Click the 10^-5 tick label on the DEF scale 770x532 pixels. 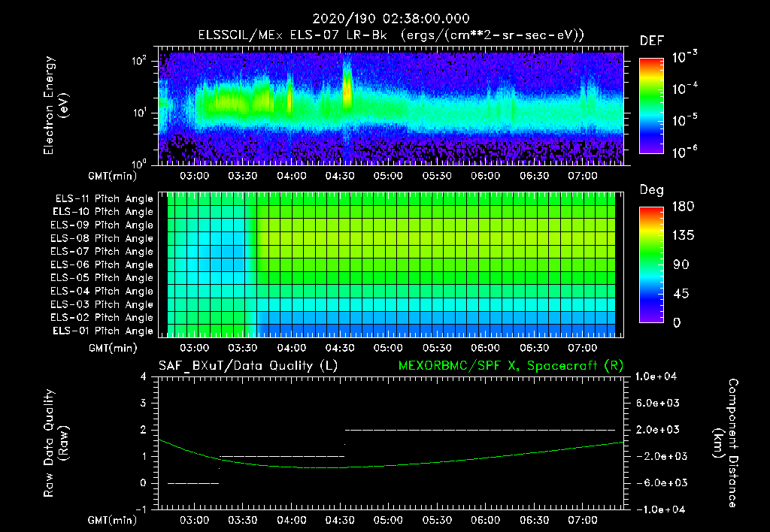685,120
